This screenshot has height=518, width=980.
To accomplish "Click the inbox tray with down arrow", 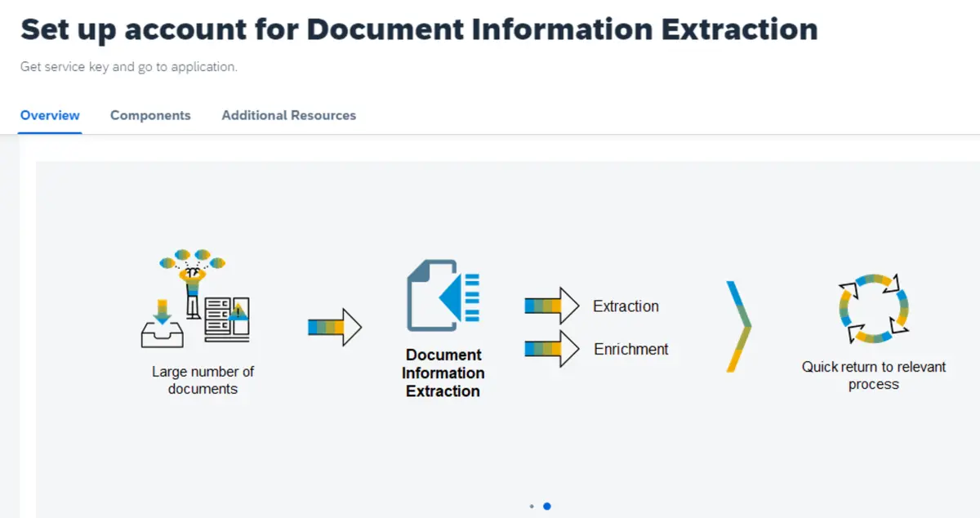I will 162,326.
